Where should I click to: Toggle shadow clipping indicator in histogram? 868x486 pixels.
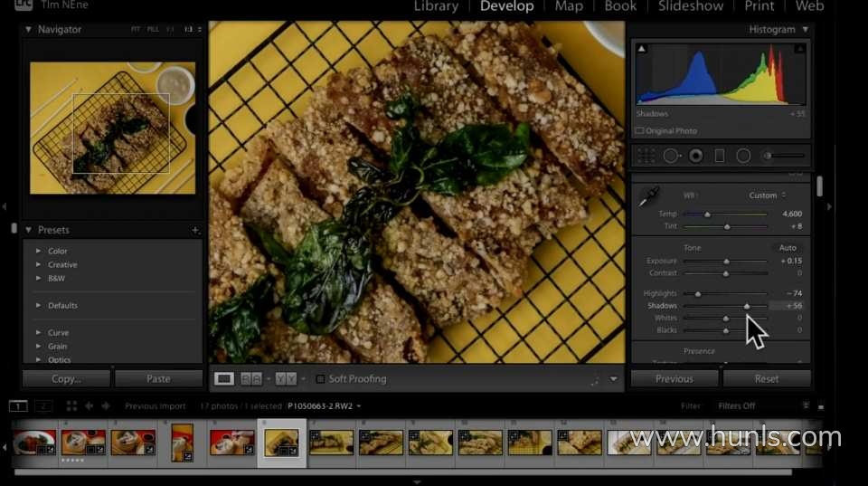641,47
